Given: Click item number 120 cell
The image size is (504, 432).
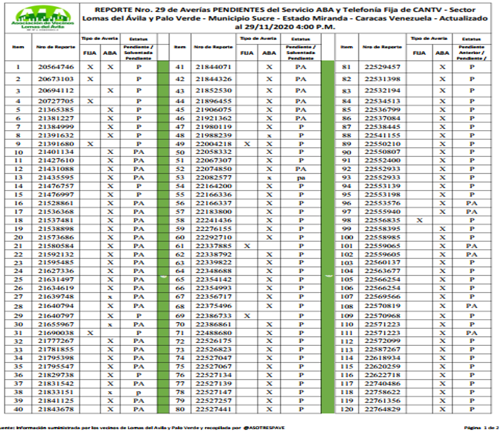Looking at the screenshot, I should pos(347,409).
